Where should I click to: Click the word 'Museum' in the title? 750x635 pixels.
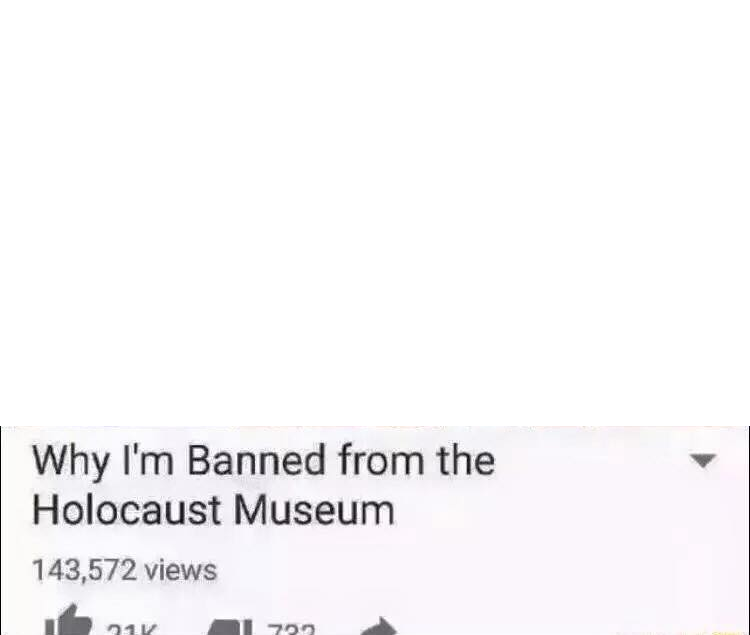click(x=314, y=510)
